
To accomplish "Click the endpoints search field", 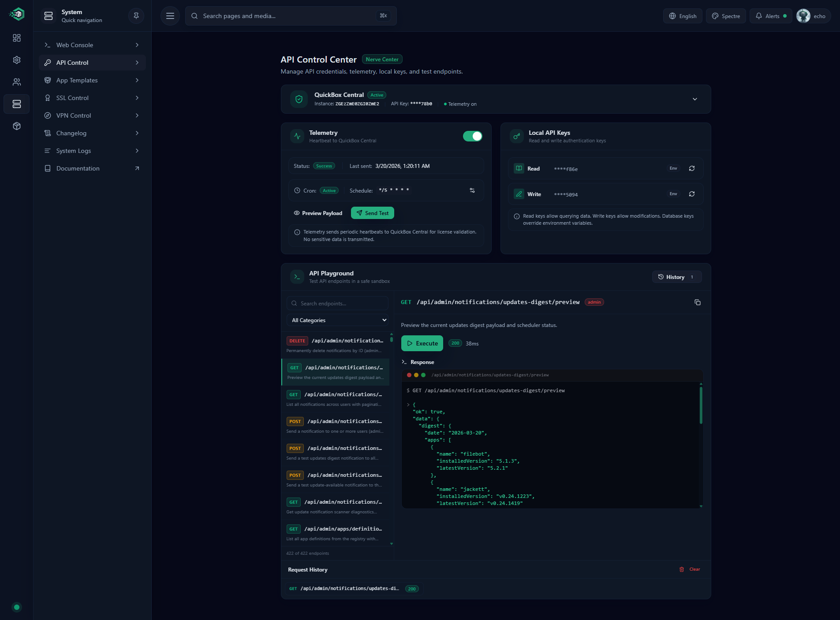I will [338, 303].
